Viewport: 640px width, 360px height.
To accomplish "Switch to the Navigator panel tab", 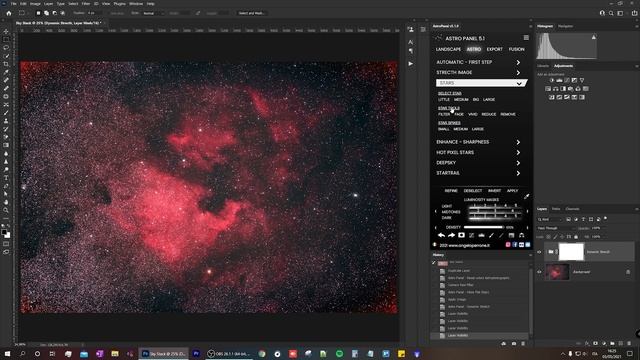I will click(565, 26).
